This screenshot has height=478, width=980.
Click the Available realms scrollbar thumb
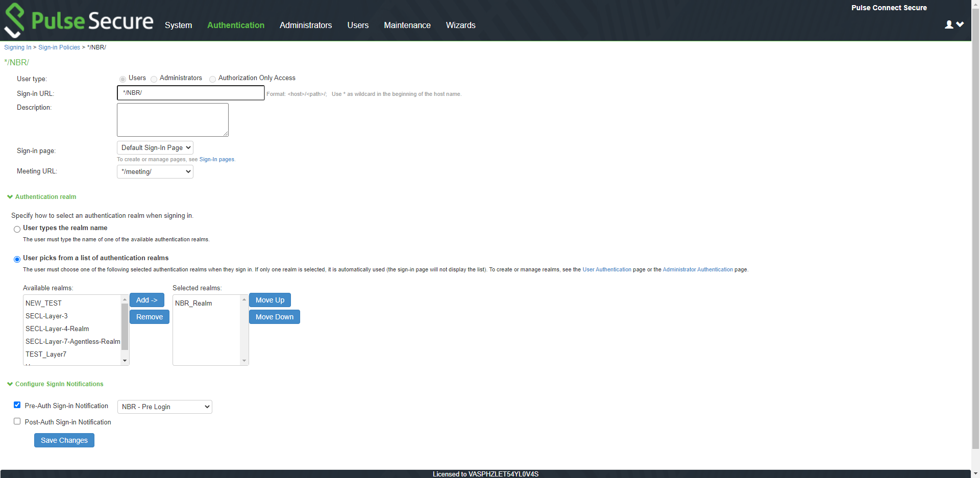125,326
